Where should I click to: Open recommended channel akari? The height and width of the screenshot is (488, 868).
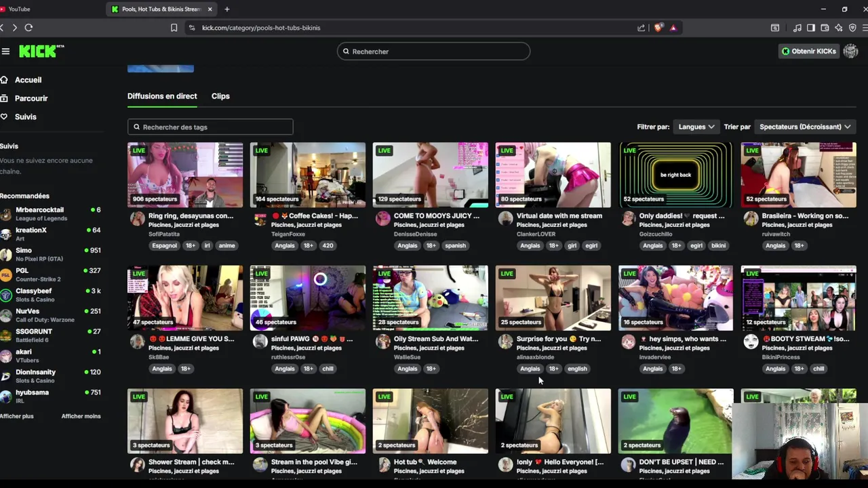[x=50, y=356]
